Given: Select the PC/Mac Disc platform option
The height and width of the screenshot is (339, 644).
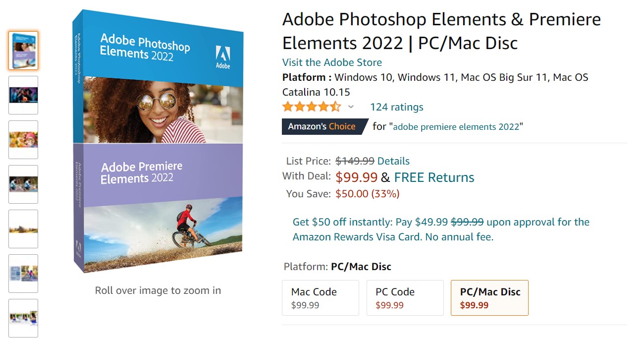Looking at the screenshot, I should point(489,298).
